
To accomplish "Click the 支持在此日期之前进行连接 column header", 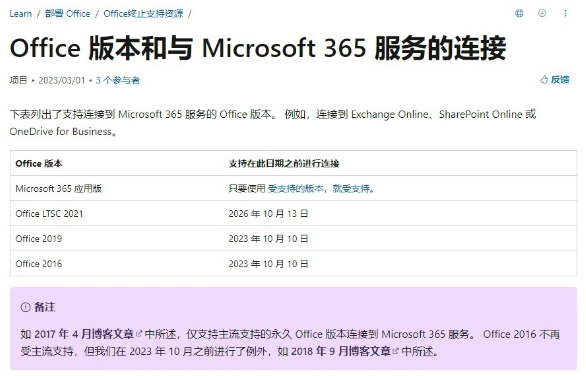I will click(x=284, y=164).
